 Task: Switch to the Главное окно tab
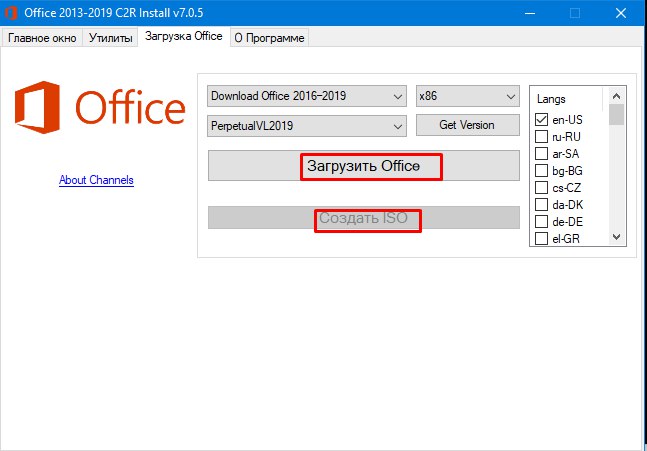point(42,38)
